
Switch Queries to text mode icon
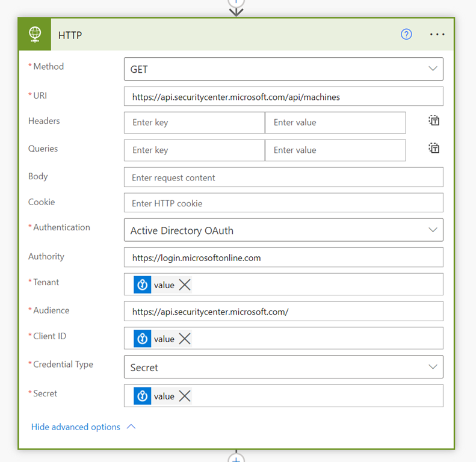(434, 148)
